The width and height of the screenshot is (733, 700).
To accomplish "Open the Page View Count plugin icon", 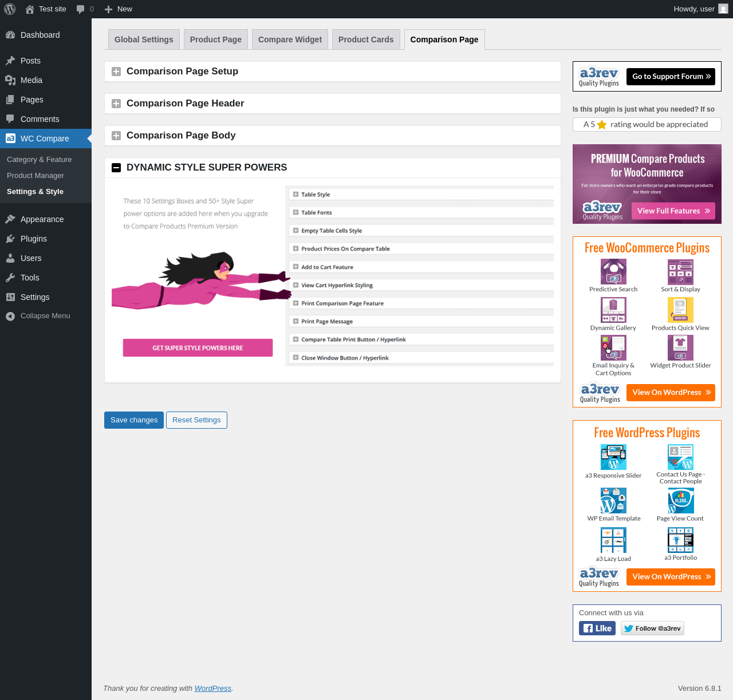I will [x=680, y=501].
